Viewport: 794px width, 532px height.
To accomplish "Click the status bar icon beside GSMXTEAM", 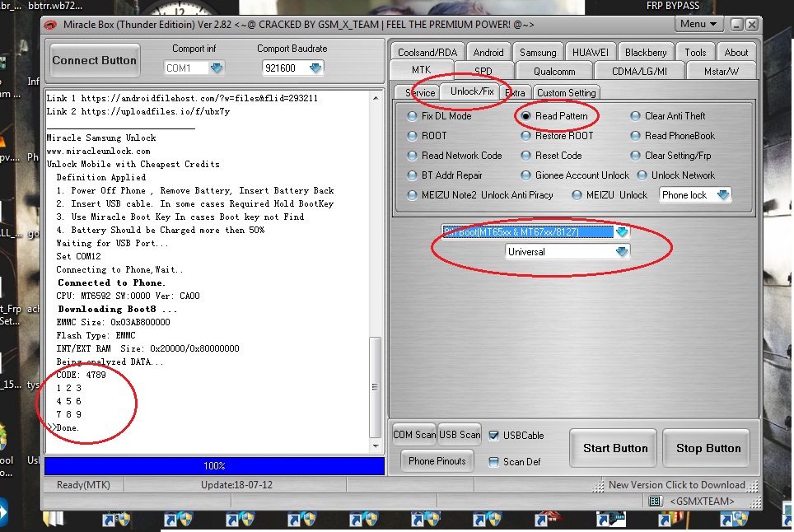I will point(654,502).
